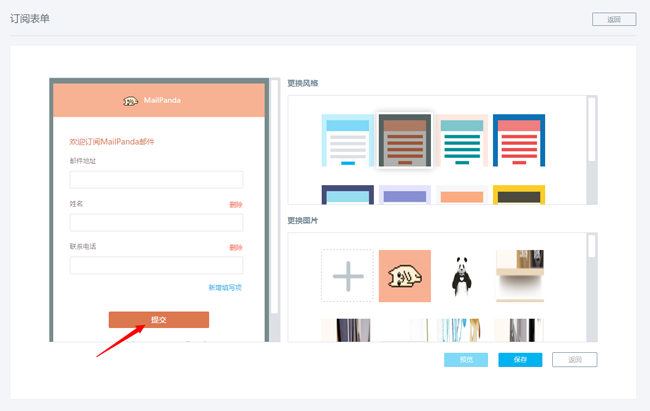Screen dimensions: 650x411
Task: Select the navy-bordered cyan form style
Action: (348, 195)
